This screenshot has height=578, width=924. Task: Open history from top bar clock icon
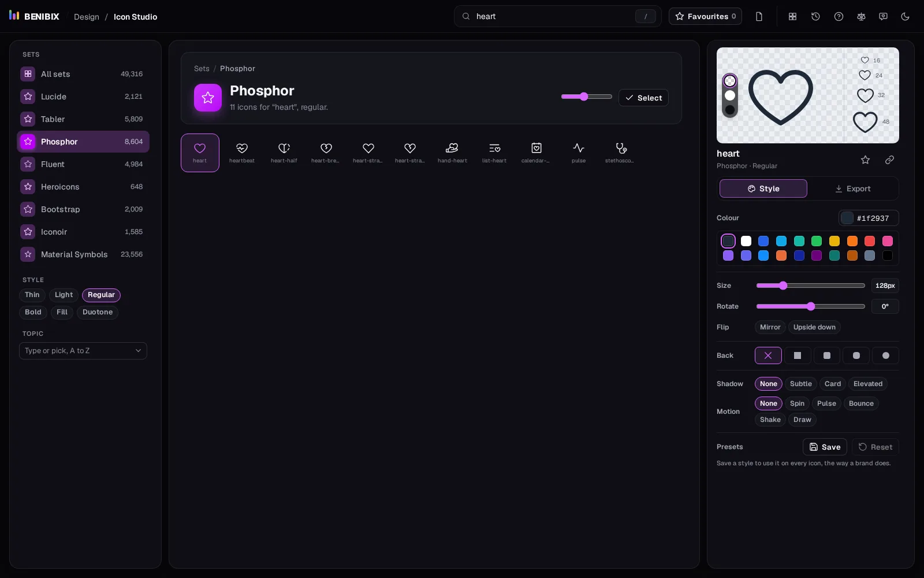(815, 16)
